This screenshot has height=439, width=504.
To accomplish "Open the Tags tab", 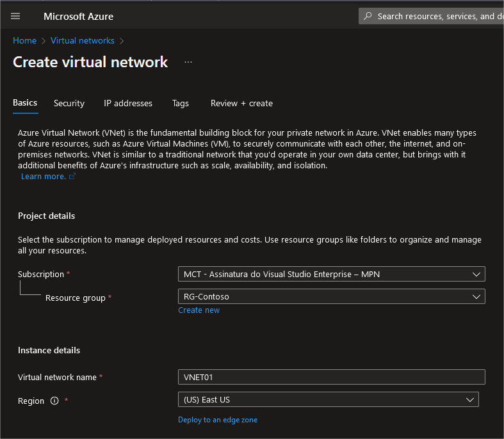I will point(181,104).
